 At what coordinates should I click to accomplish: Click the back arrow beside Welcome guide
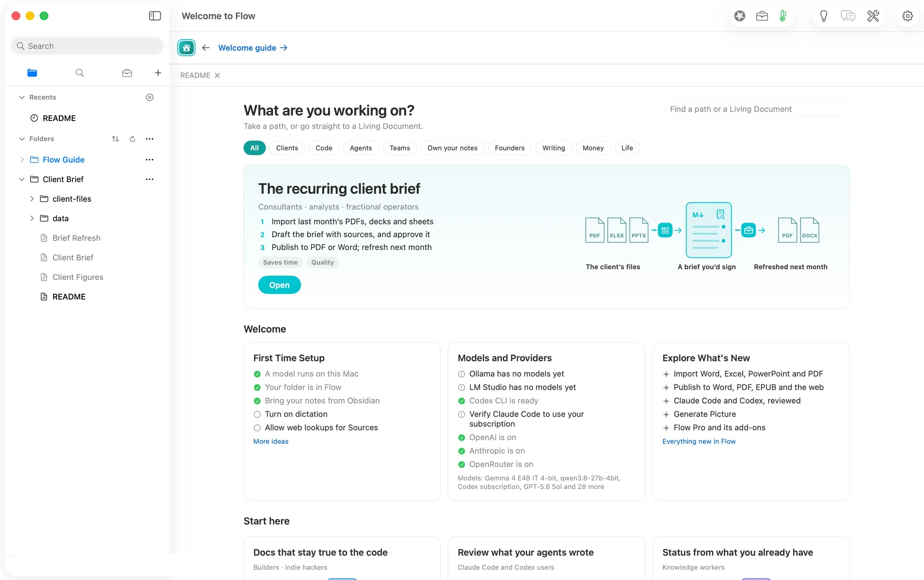coord(206,48)
